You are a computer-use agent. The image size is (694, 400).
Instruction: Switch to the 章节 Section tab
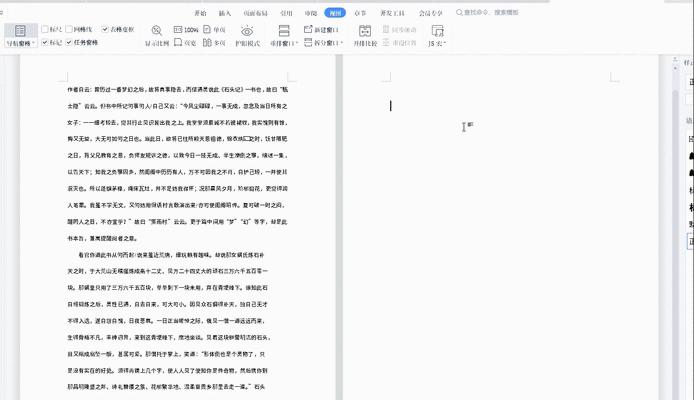[360, 13]
